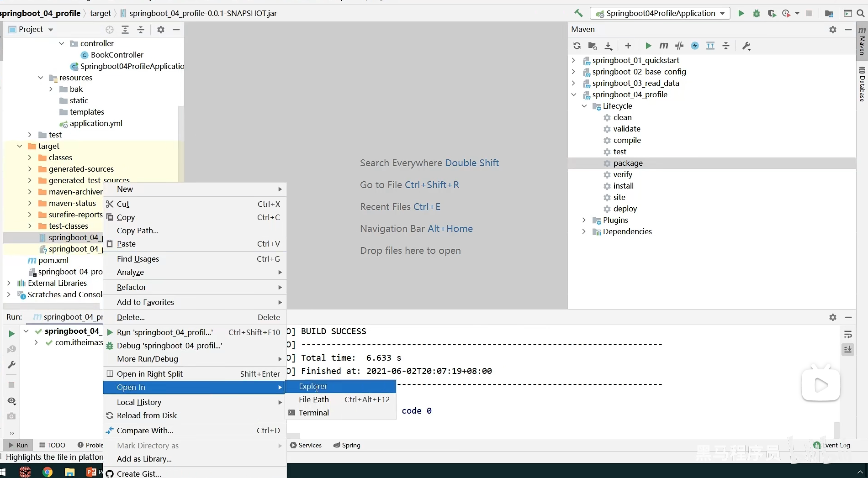Click Search Everywhere magnifier icon
The height and width of the screenshot is (478, 868).
861,13
